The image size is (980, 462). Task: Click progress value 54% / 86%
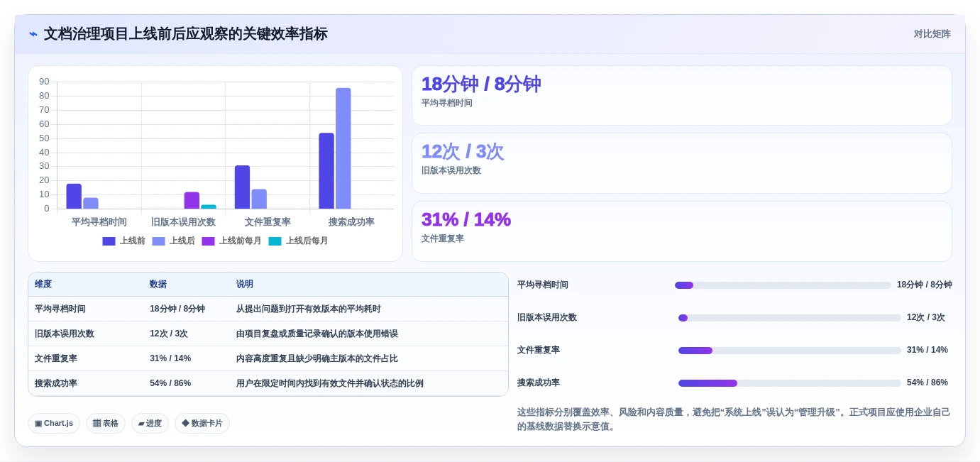click(x=927, y=383)
